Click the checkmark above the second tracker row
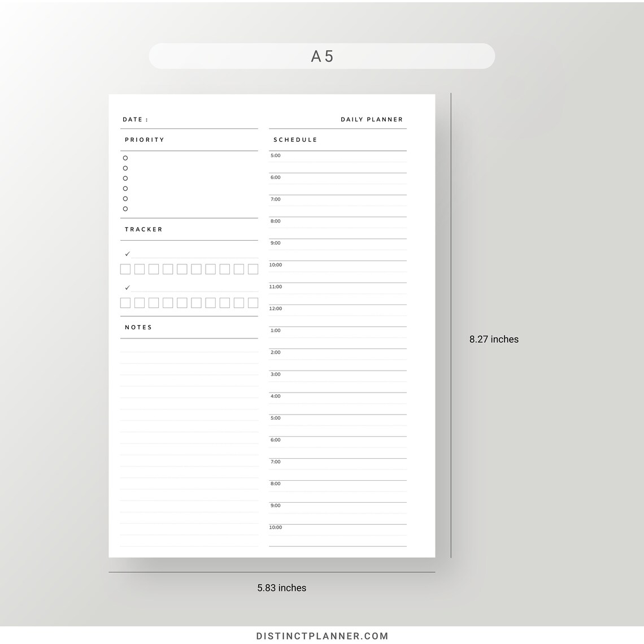Viewport: 644px width, 644px height. [128, 287]
